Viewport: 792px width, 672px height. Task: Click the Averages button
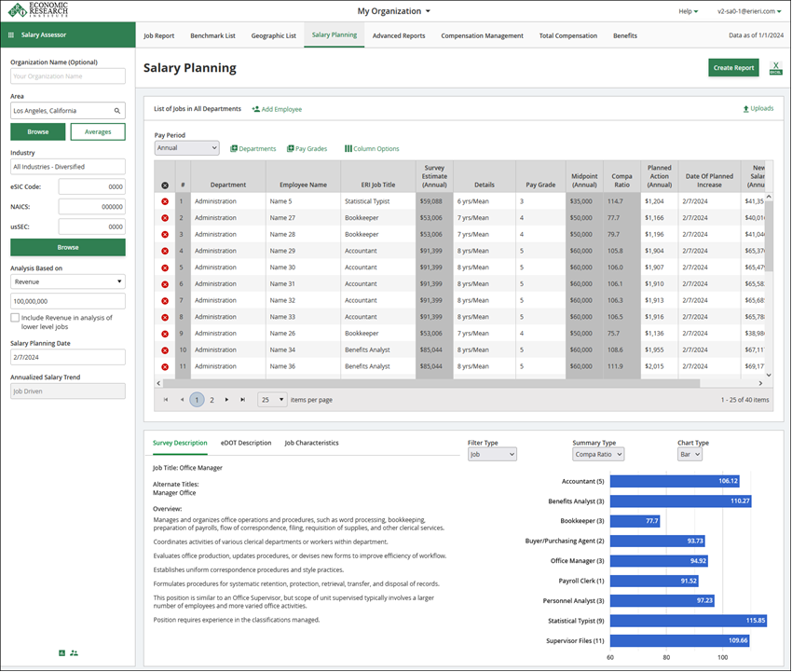click(98, 131)
